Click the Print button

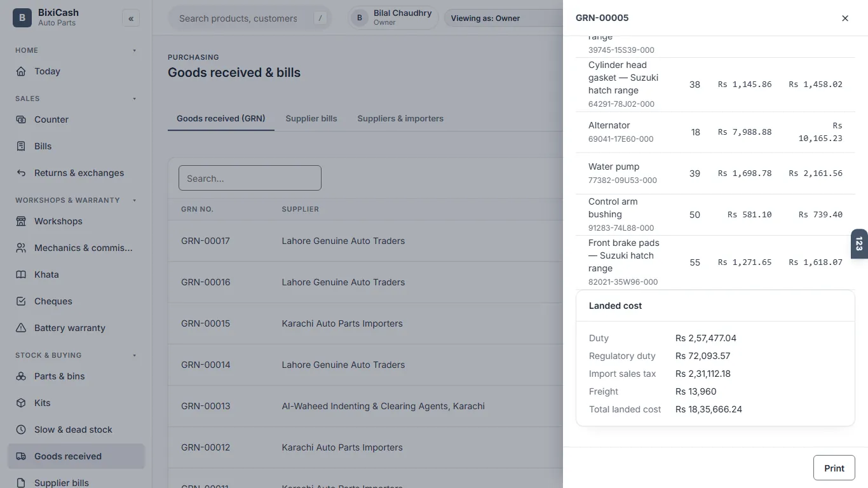tap(834, 468)
